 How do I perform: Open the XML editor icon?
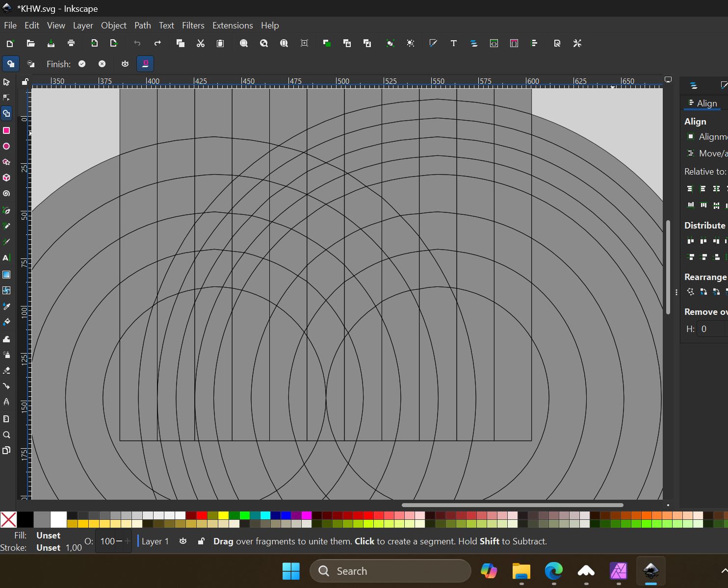click(494, 43)
